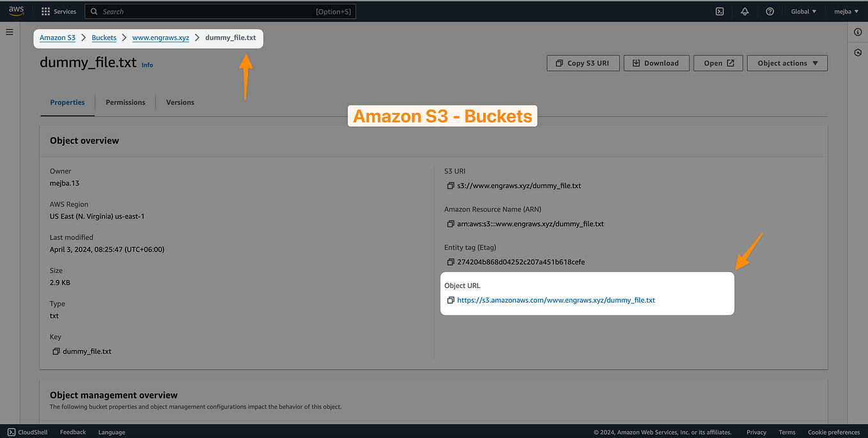
Task: Copy the S3 URI using its copy icon
Action: click(449, 185)
